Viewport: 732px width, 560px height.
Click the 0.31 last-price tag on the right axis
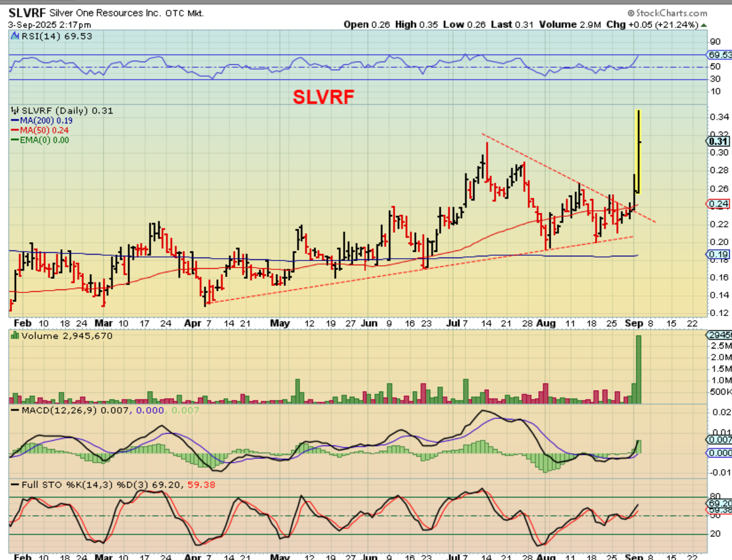point(718,141)
